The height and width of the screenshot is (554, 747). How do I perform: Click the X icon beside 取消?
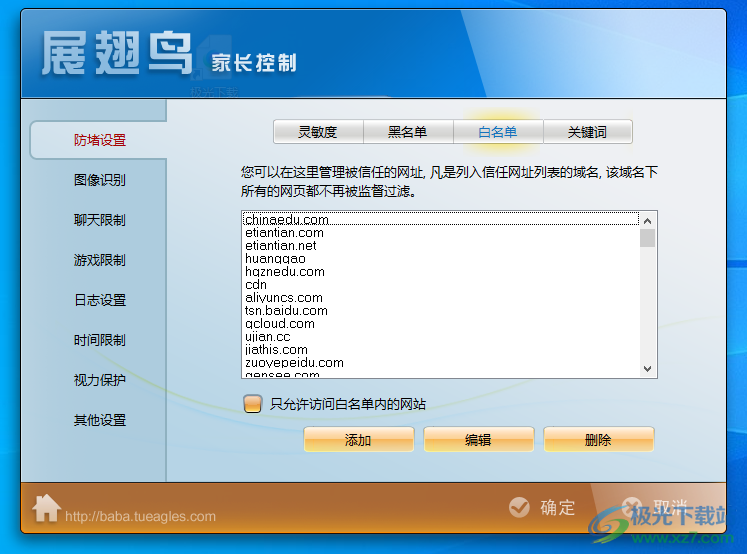coord(632,507)
